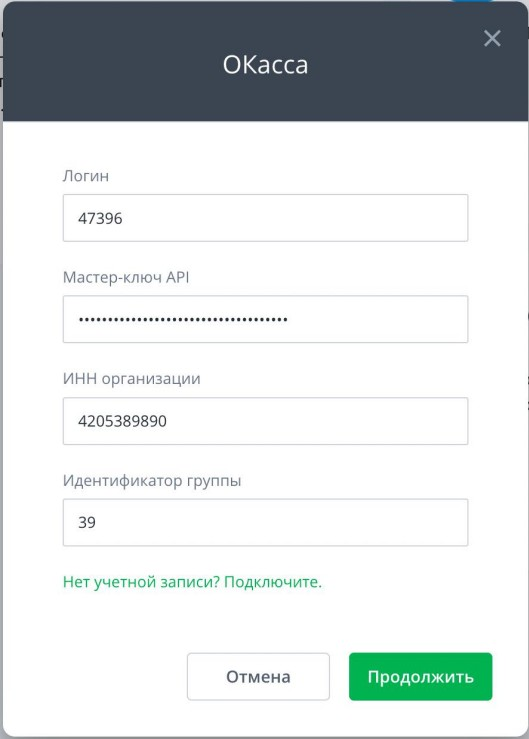Screen dimensions: 529x739
Task: Open the 'Нет учетной записи? Подключите.' link
Action: (192, 582)
